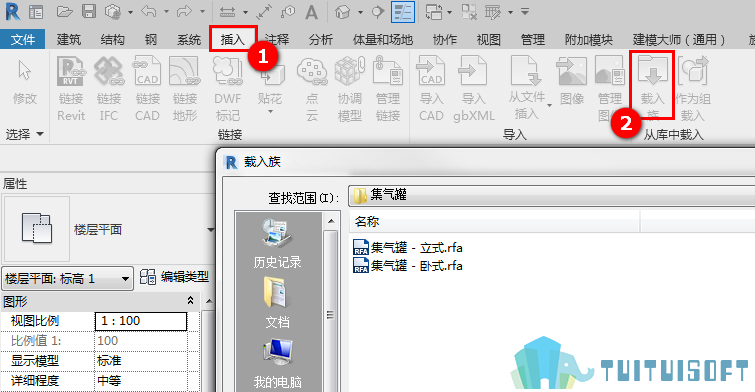Toggle the Thin Lines icon
The width and height of the screenshot is (755, 392).
pos(403,12)
